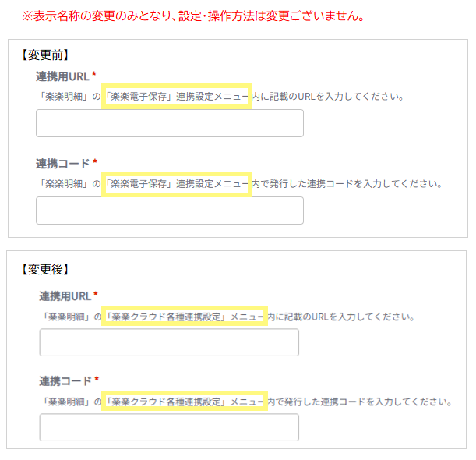The width and height of the screenshot is (476, 460).
Task: Click the required asterisk beside 変更後 連携コード
Action: (97, 380)
